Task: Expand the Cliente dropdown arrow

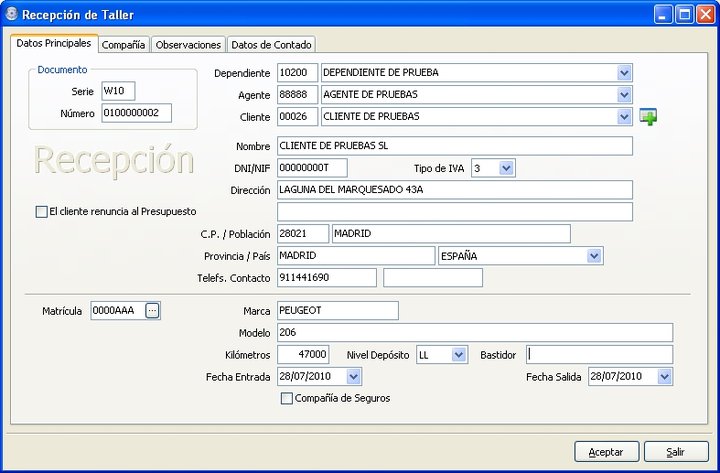Action: pos(624,117)
